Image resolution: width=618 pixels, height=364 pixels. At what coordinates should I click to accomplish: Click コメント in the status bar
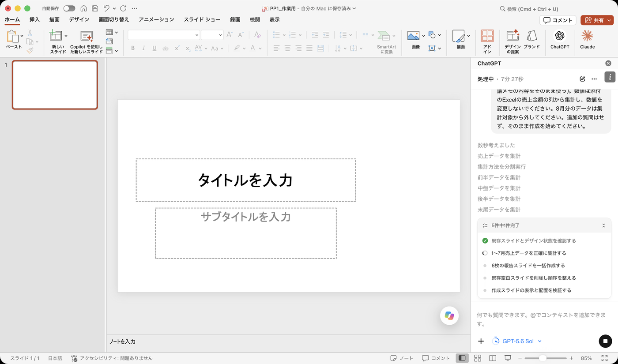pos(436,358)
